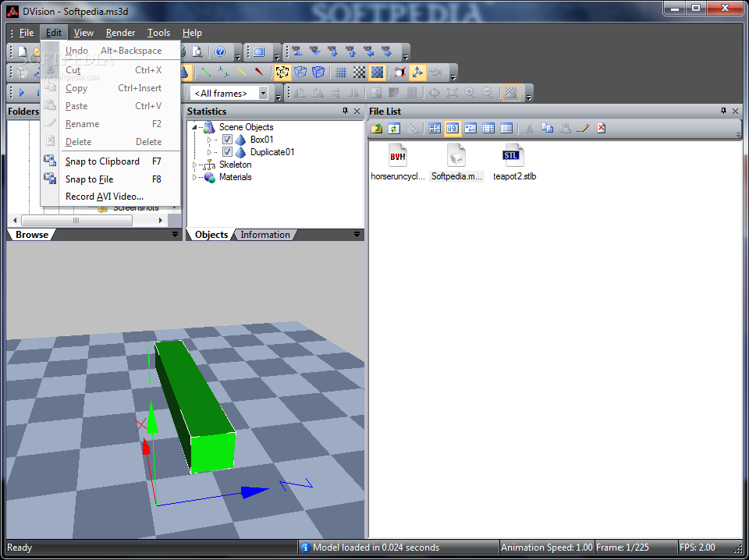Toggle the highlighted checkered image button
This screenshot has width=749, height=560.
coord(510,93)
